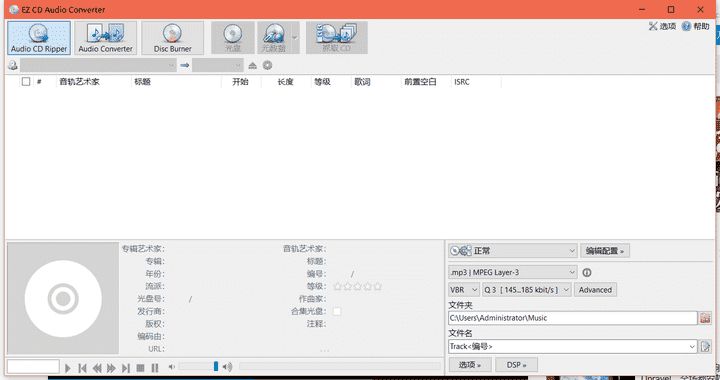Click the 抓取 CD rip button
This screenshot has width=720, height=380.
(x=337, y=38)
